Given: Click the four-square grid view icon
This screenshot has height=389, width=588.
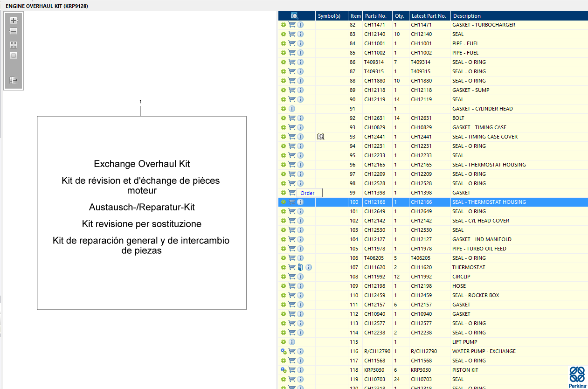Looking at the screenshot, I should 14,45.
